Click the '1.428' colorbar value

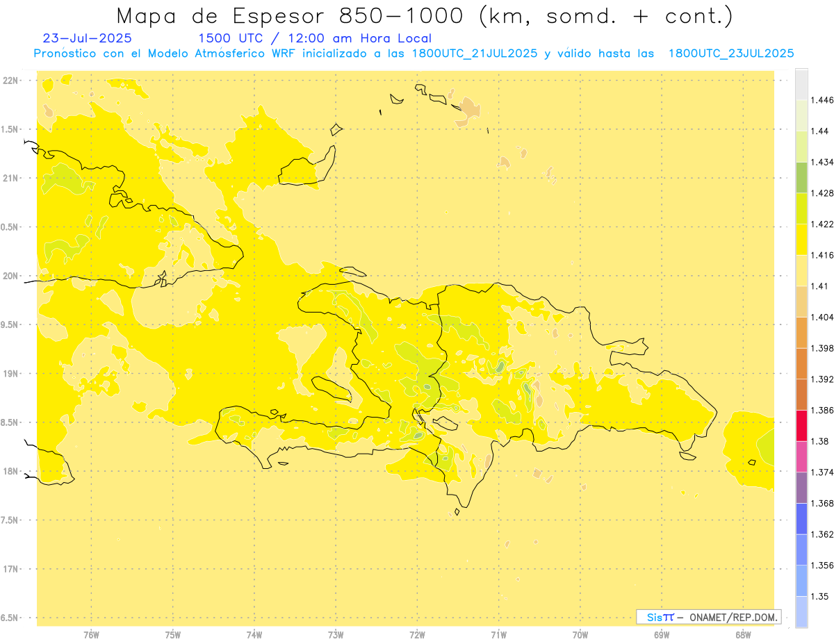822,193
